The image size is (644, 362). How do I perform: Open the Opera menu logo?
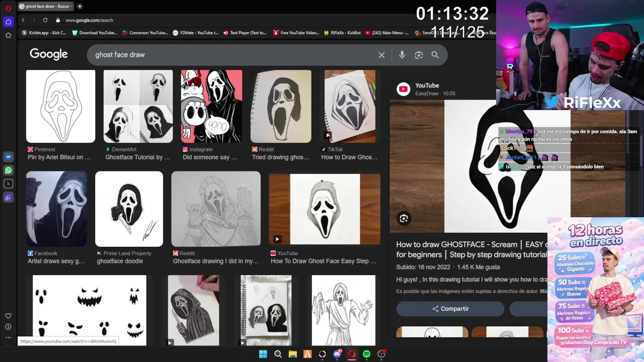[x=8, y=8]
